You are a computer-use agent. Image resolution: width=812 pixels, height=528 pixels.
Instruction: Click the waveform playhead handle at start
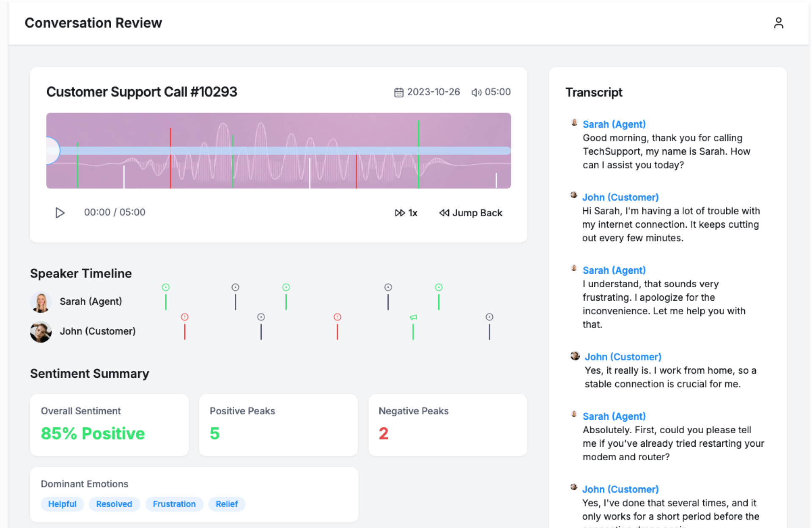click(x=52, y=151)
